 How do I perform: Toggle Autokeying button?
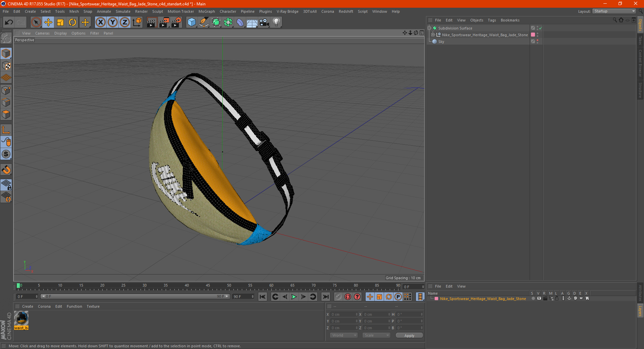(348, 297)
